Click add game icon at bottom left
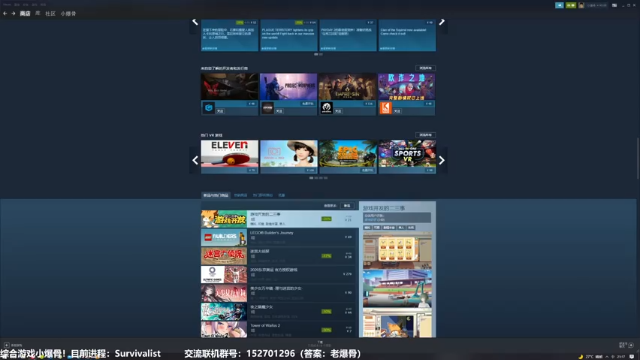The height and width of the screenshot is (360, 640). (x=7, y=345)
